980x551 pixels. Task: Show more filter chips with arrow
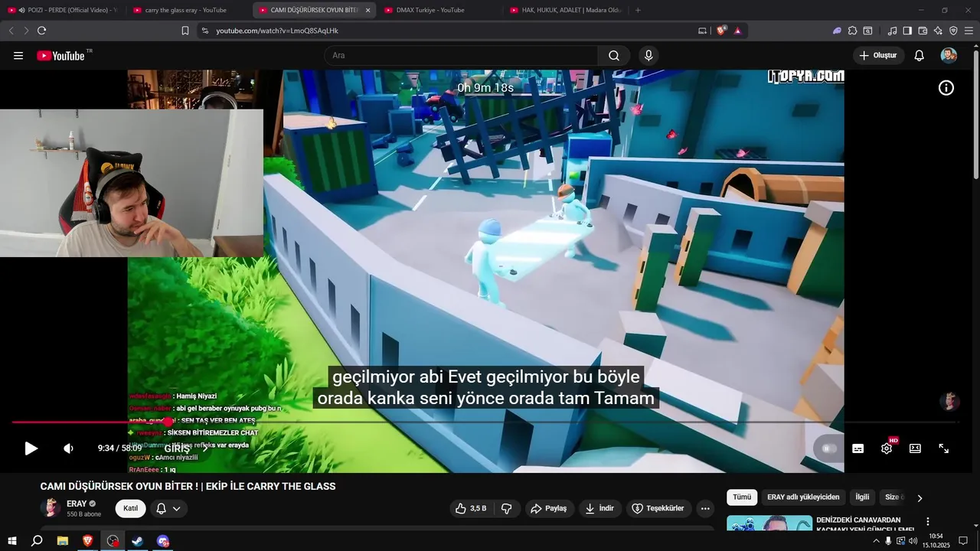920,497
